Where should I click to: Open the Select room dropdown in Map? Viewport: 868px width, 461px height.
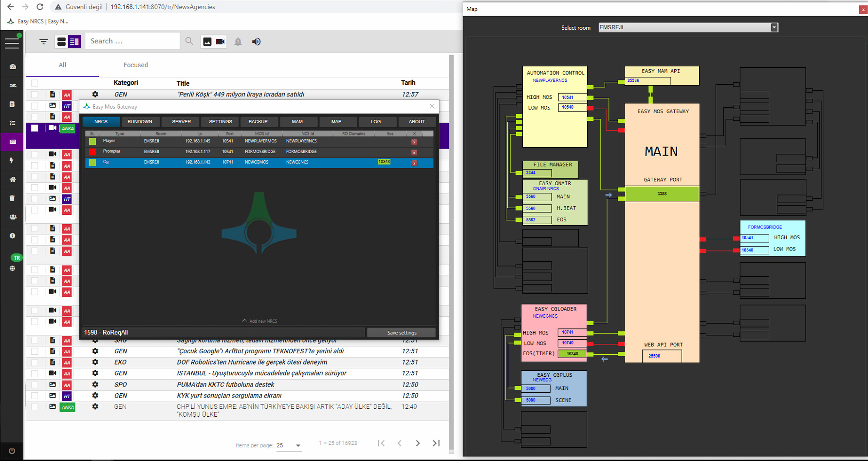688,27
